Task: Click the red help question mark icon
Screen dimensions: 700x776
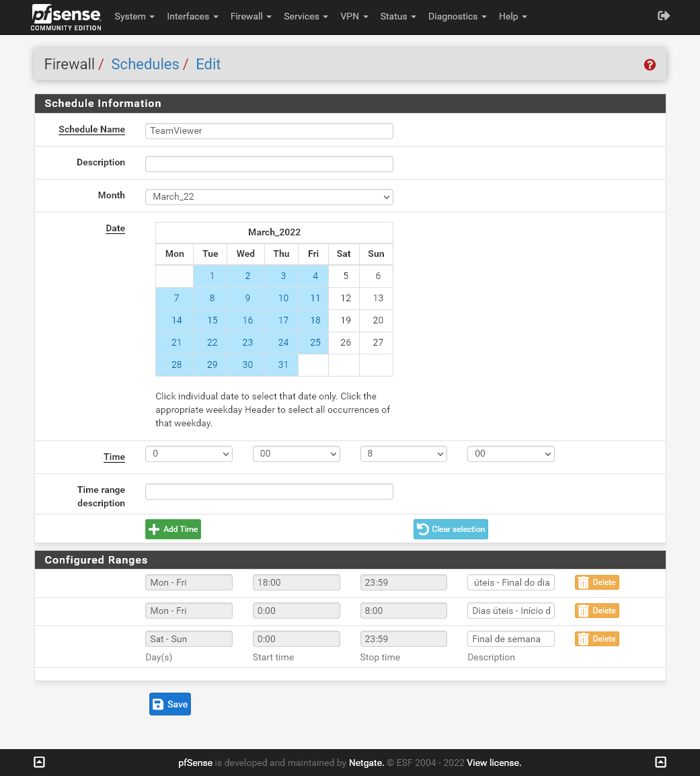Action: tap(650, 65)
